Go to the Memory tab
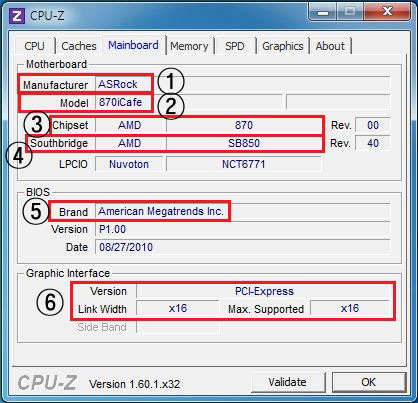 pyautogui.click(x=189, y=46)
